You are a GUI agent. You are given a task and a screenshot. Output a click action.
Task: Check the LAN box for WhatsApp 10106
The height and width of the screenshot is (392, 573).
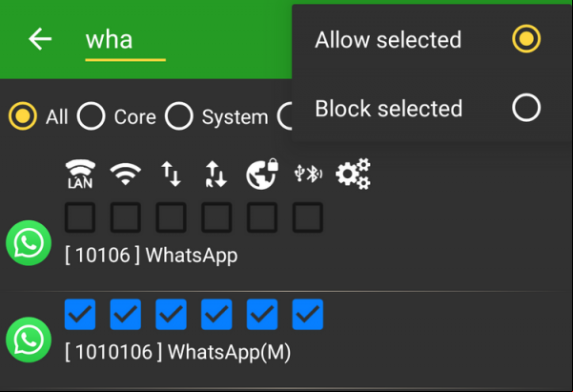(80, 217)
